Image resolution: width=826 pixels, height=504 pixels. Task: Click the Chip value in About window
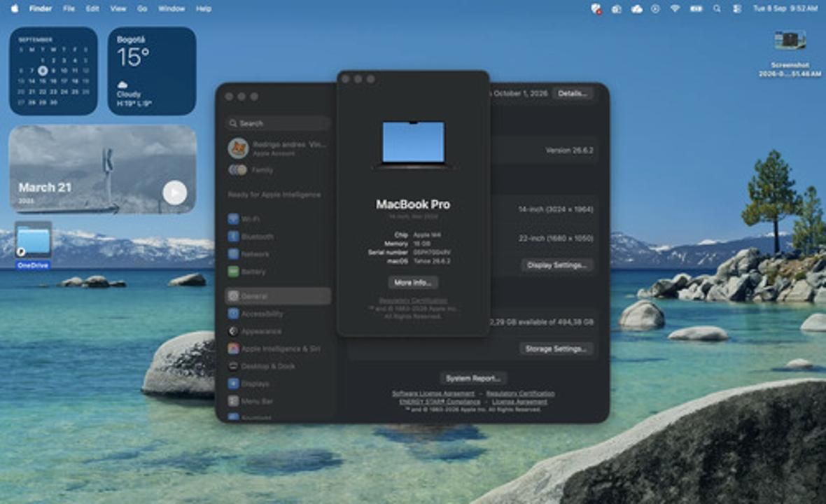pyautogui.click(x=427, y=235)
